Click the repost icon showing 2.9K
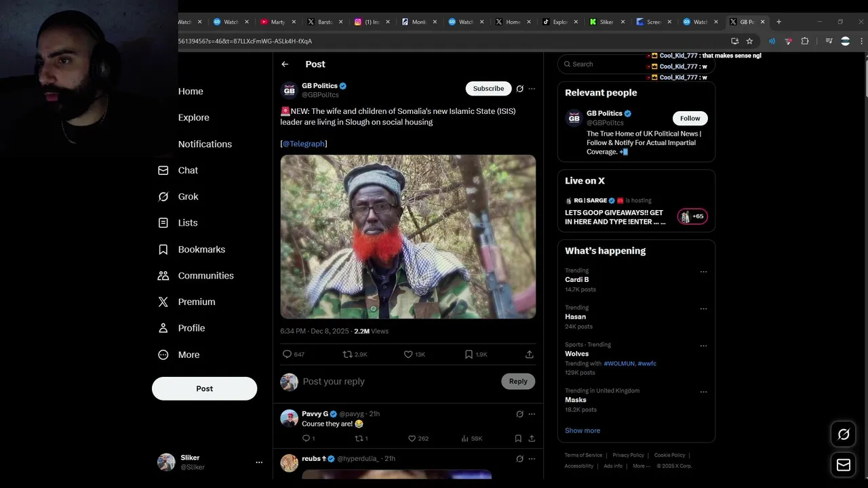868x488 pixels. (347, 354)
